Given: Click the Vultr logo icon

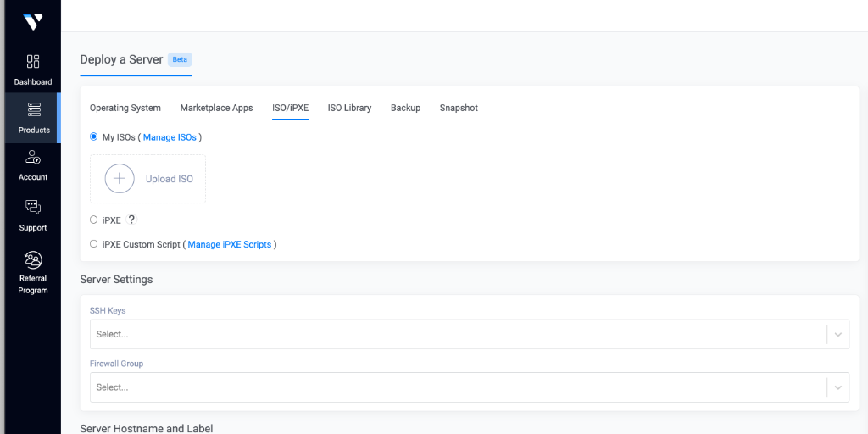Looking at the screenshot, I should tap(32, 21).
